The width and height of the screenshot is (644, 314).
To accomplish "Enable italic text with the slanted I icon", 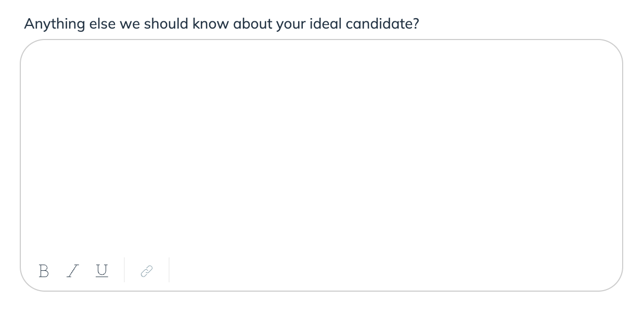I will [x=73, y=271].
